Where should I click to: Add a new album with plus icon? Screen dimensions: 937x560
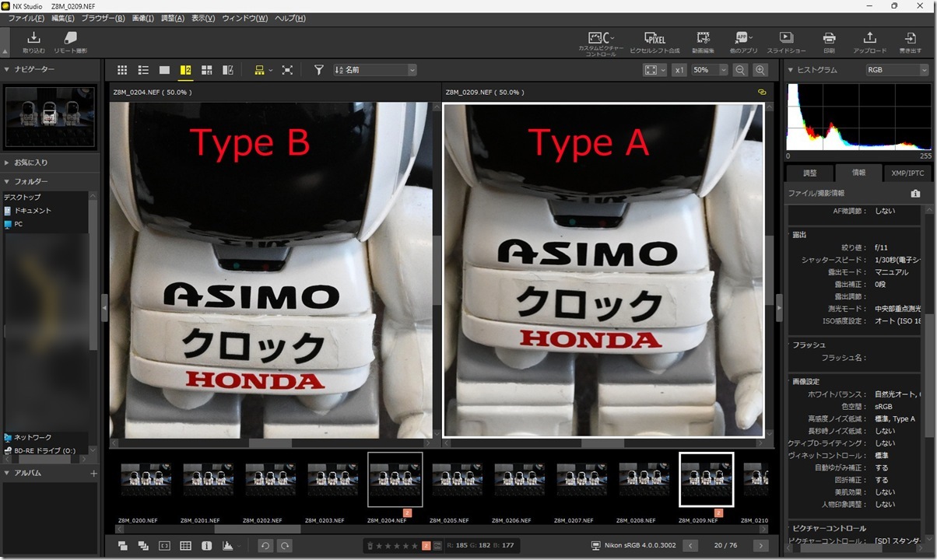point(93,473)
